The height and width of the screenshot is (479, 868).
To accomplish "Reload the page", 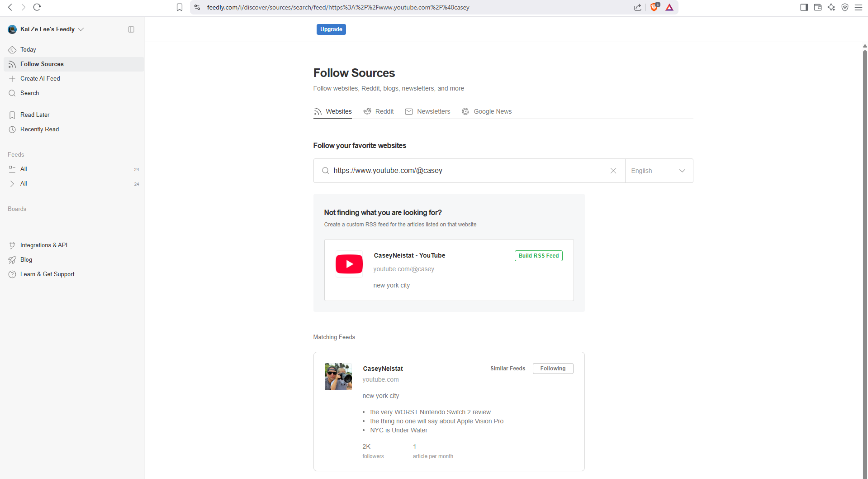I will pyautogui.click(x=37, y=7).
